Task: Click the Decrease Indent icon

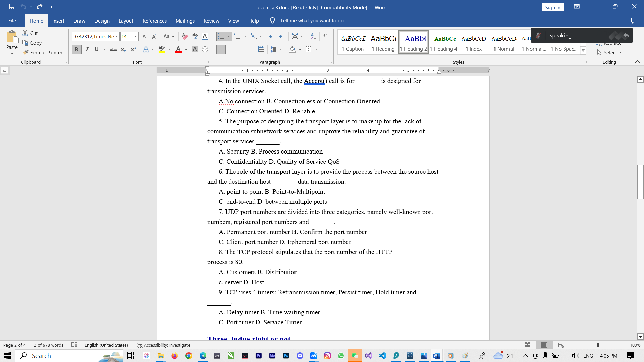Action: tap(272, 36)
